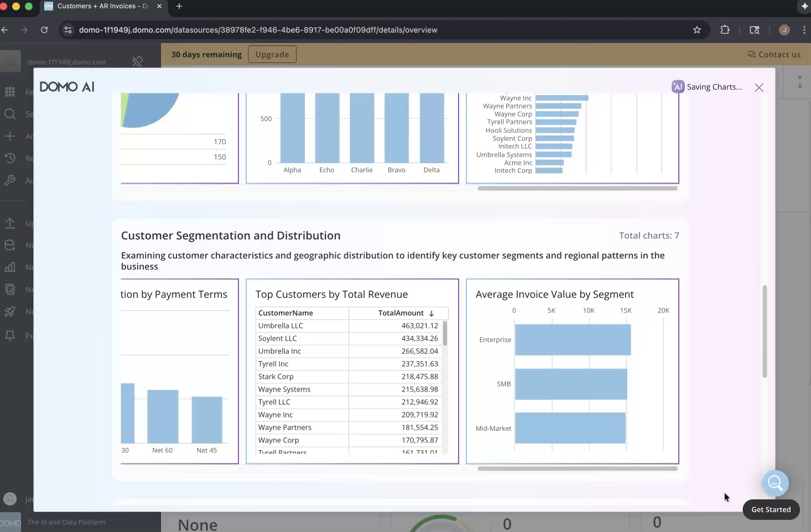Image resolution: width=811 pixels, height=532 pixels.
Task: Select the Customers + AR Invoices browser tab
Action: coord(103,6)
